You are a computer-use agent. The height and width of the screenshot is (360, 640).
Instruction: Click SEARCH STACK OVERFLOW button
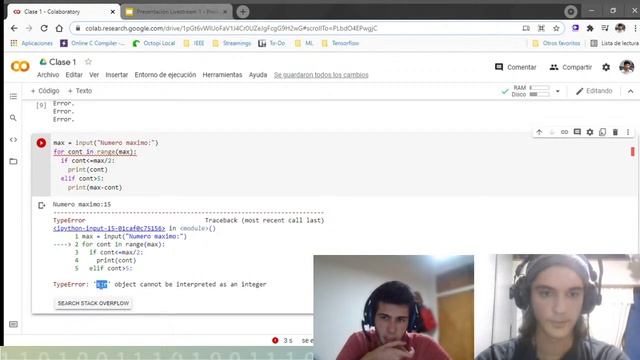pos(93,303)
